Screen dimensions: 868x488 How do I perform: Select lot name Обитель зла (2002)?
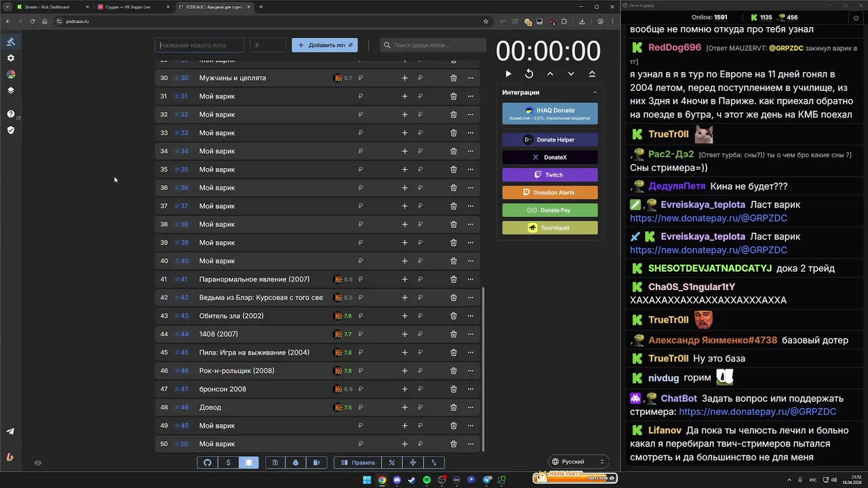(231, 316)
